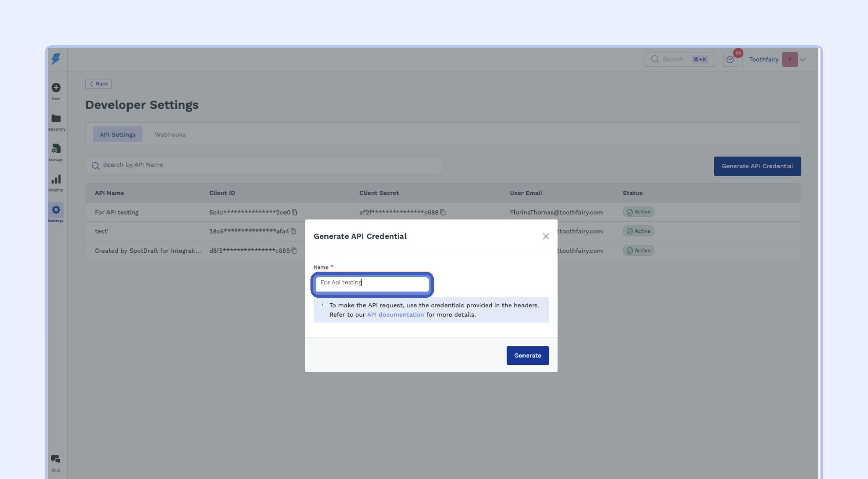Click the SpotDraft lightning logo
This screenshot has width=868, height=479.
(56, 59)
